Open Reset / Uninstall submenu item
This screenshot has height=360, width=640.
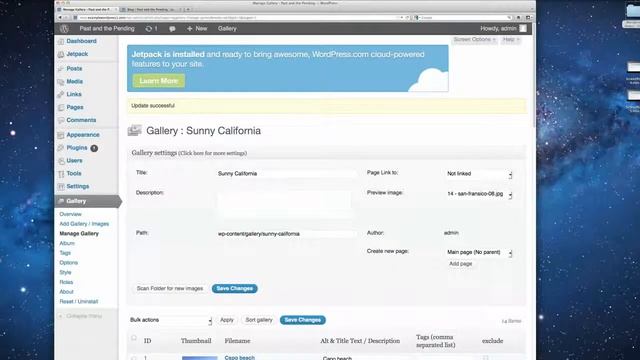[79, 302]
